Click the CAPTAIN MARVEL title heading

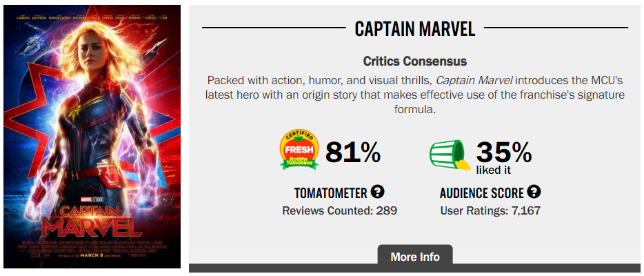[x=415, y=28]
